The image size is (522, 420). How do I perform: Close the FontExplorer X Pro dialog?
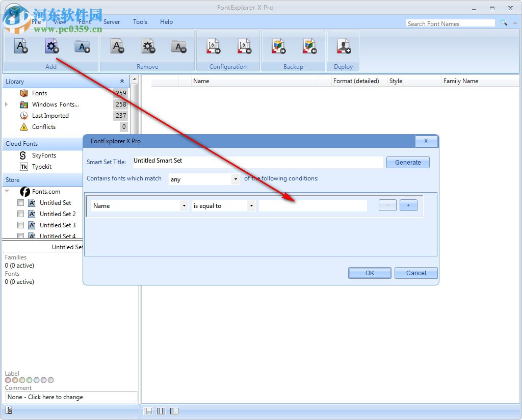click(426, 141)
